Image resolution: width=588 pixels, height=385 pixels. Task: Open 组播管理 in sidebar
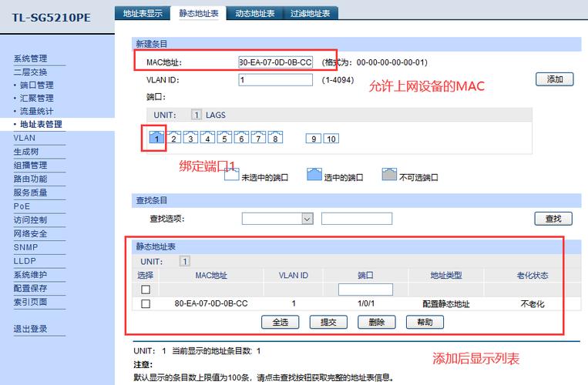30,165
